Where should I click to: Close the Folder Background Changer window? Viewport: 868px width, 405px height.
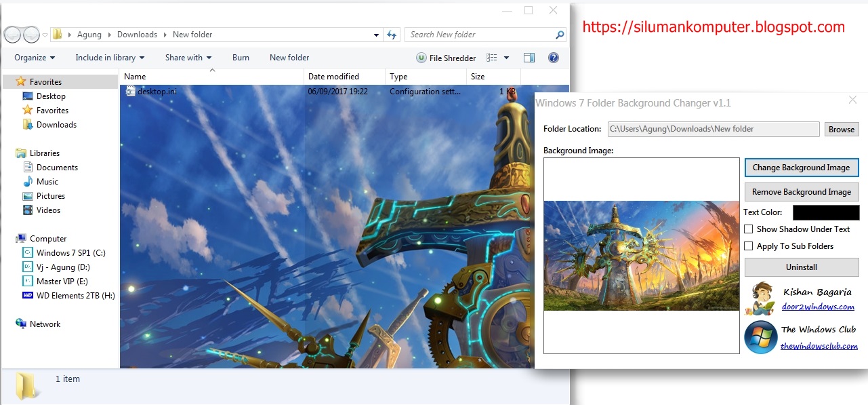pyautogui.click(x=853, y=100)
